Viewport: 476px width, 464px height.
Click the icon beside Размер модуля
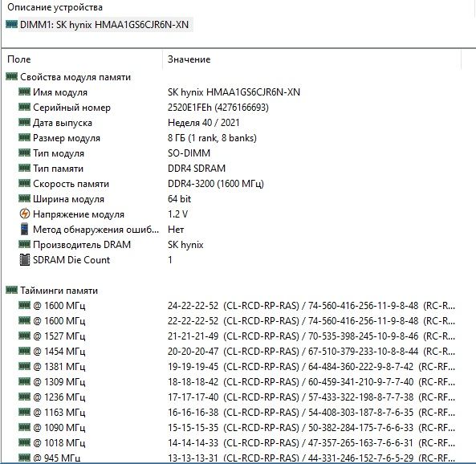pos(24,137)
